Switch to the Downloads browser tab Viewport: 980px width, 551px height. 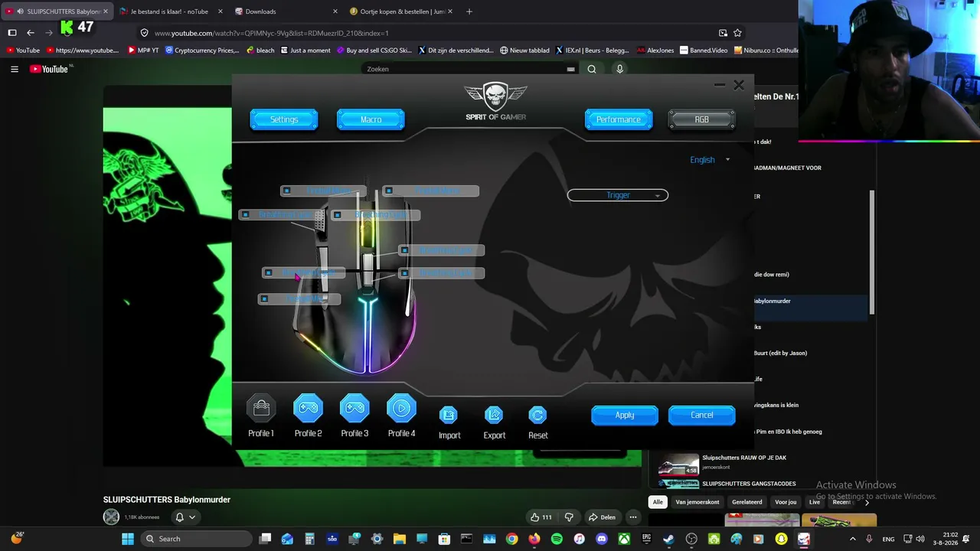tap(285, 11)
